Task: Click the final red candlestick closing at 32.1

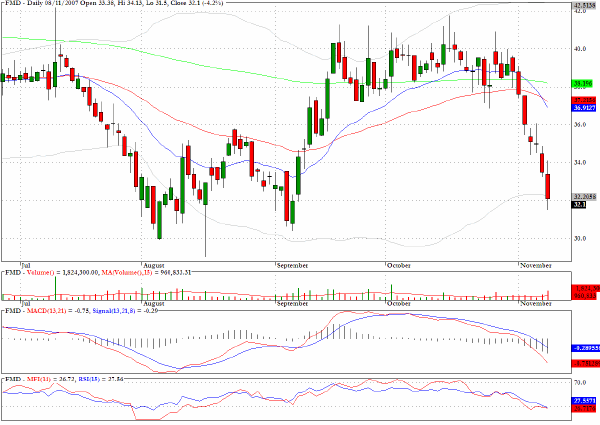Action: coord(548,186)
